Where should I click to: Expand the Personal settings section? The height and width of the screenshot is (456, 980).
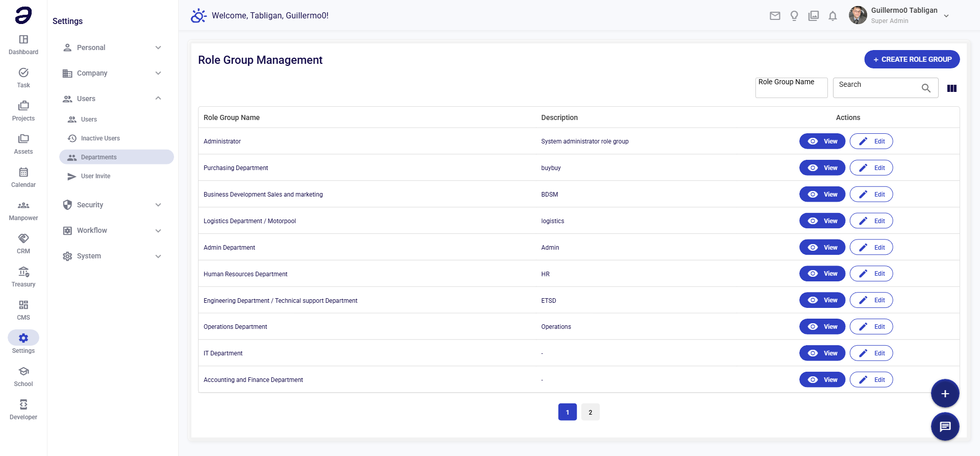[x=112, y=47]
